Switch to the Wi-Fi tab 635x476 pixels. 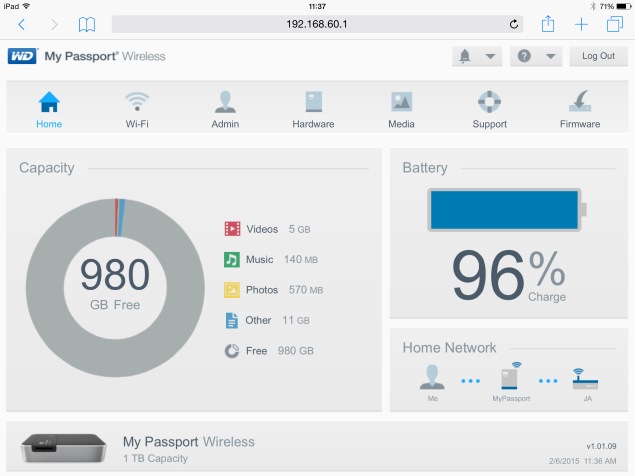[x=137, y=110]
